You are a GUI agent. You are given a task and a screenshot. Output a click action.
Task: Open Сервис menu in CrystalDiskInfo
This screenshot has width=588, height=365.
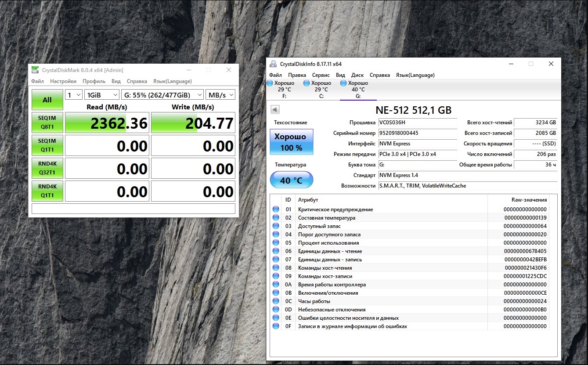tap(321, 75)
